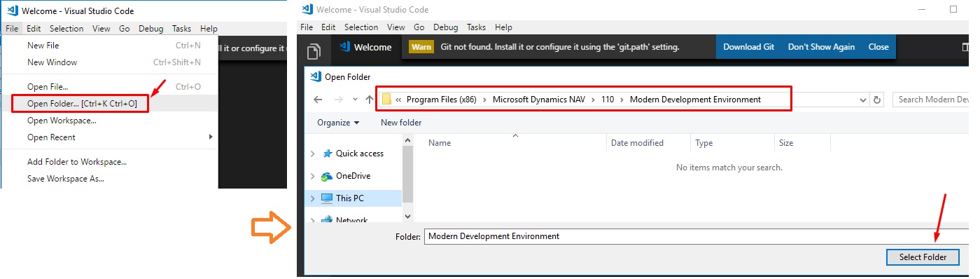Choose Save Workspace As... entry
Image resolution: width=980 pixels, height=279 pixels.
click(110, 178)
